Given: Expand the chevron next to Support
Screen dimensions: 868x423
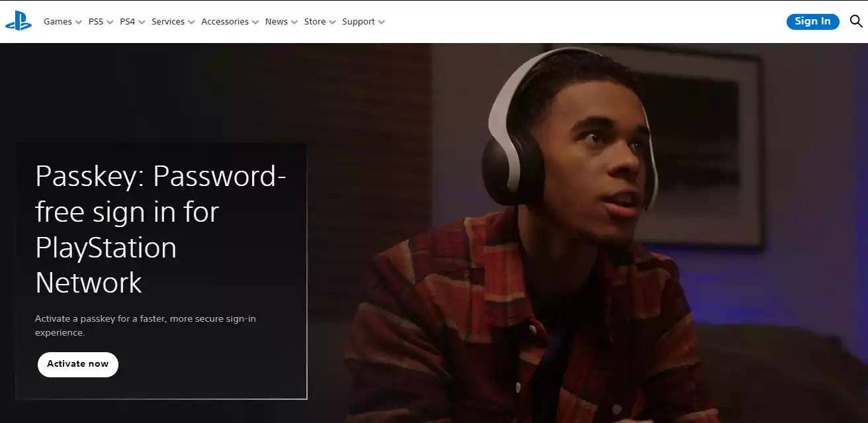Looking at the screenshot, I should pos(382,23).
